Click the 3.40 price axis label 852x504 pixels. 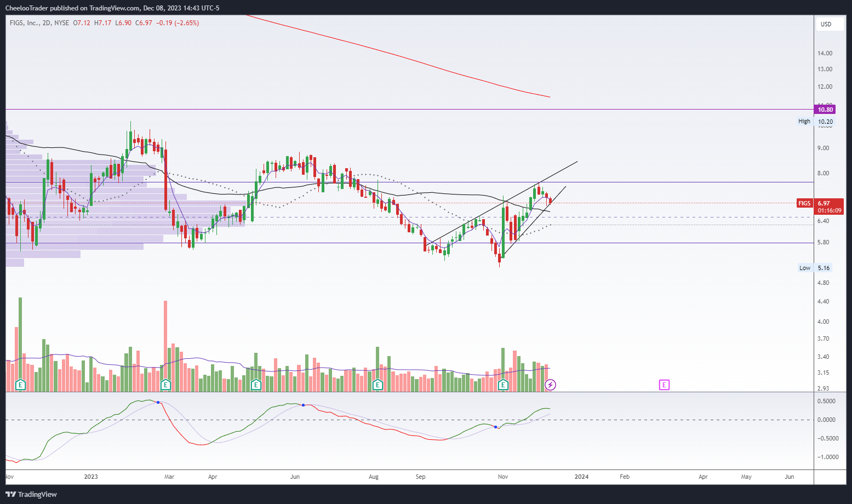(x=823, y=357)
